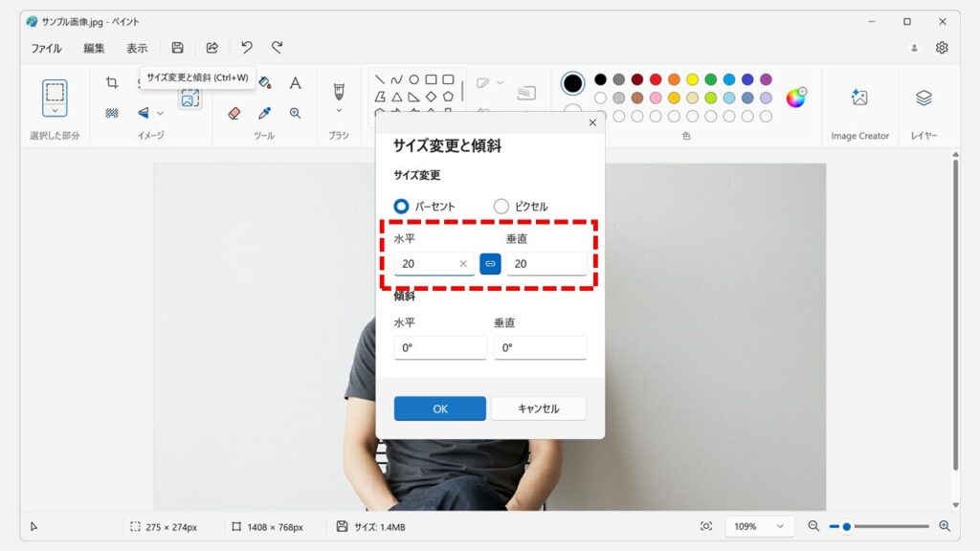Open the 109% zoom level dropdown
The height and width of the screenshot is (551, 980).
point(760,526)
